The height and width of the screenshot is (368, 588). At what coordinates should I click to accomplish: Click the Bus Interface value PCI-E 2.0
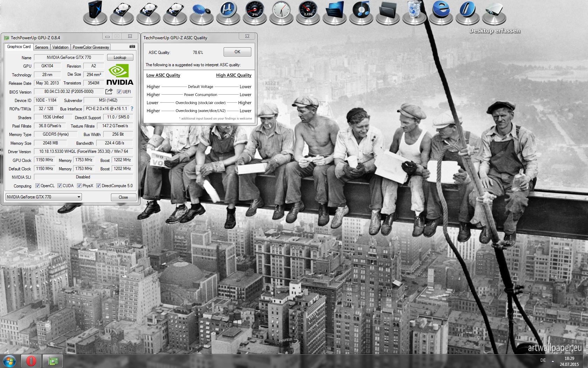tap(106, 109)
